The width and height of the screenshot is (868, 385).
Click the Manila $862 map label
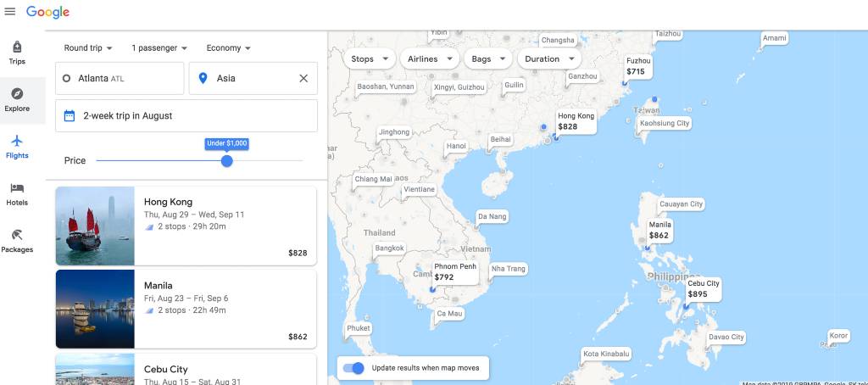tap(659, 230)
